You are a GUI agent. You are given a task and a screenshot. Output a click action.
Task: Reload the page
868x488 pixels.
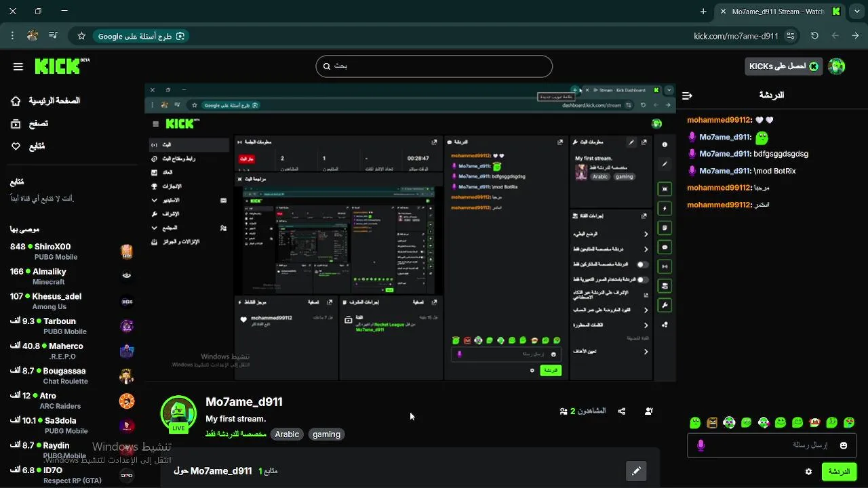coord(815,36)
